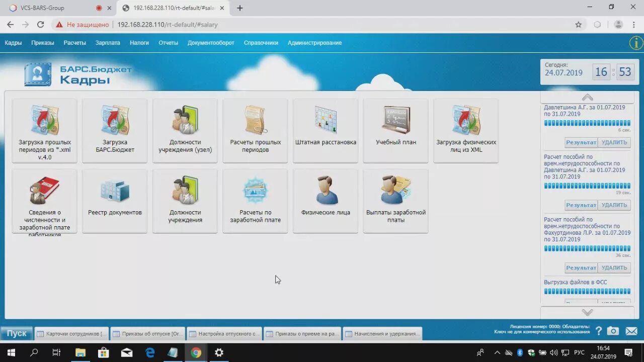Open Расчеты по заработной плате tile
The width and height of the screenshot is (644, 362).
point(256,201)
